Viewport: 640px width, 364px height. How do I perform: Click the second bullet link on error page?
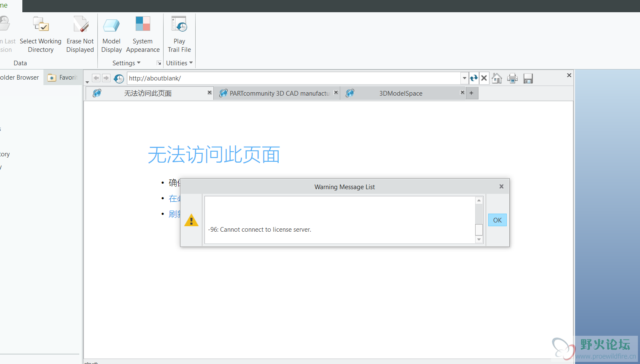pyautogui.click(x=175, y=198)
